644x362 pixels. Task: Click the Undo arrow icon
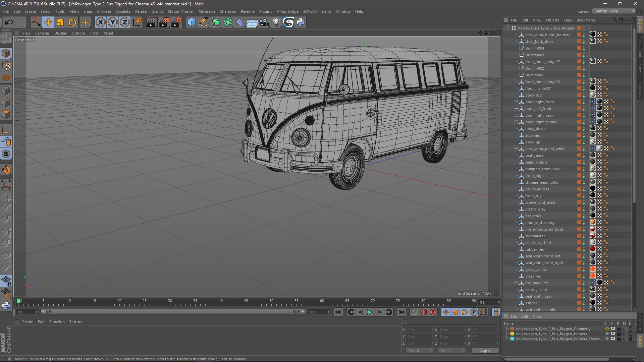(x=9, y=22)
